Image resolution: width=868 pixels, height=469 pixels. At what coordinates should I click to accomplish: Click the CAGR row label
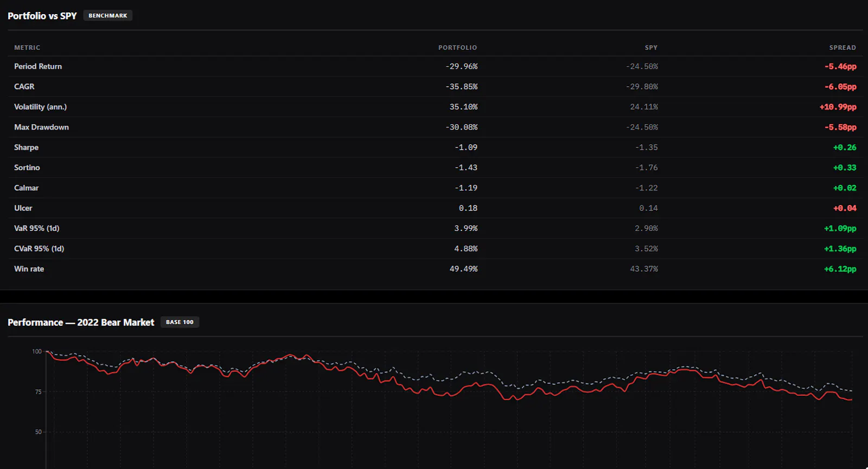coord(24,86)
